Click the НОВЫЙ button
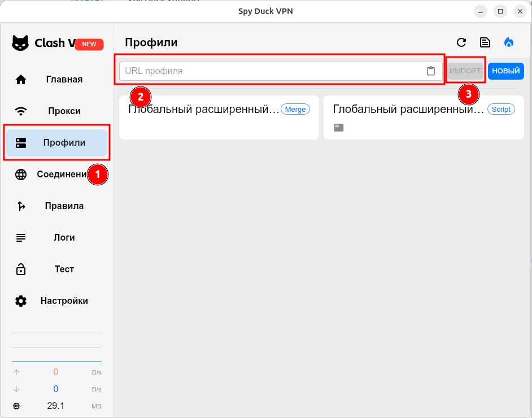 point(505,71)
